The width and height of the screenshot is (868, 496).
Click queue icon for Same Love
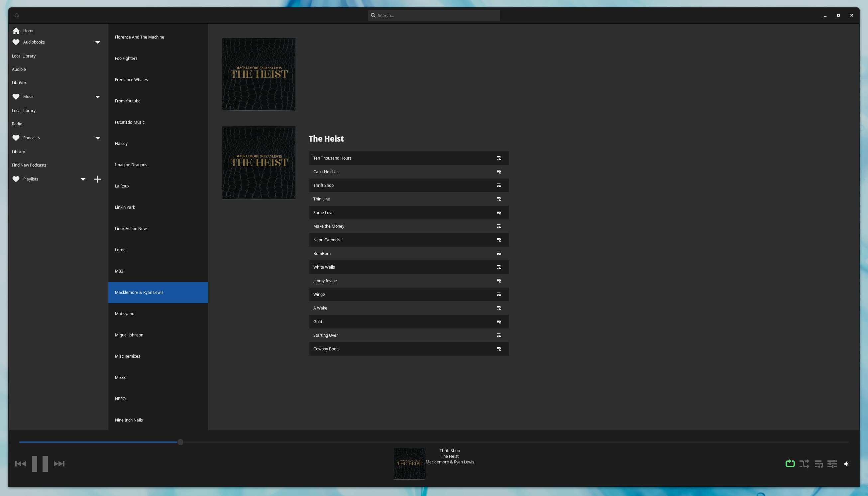[x=499, y=212]
